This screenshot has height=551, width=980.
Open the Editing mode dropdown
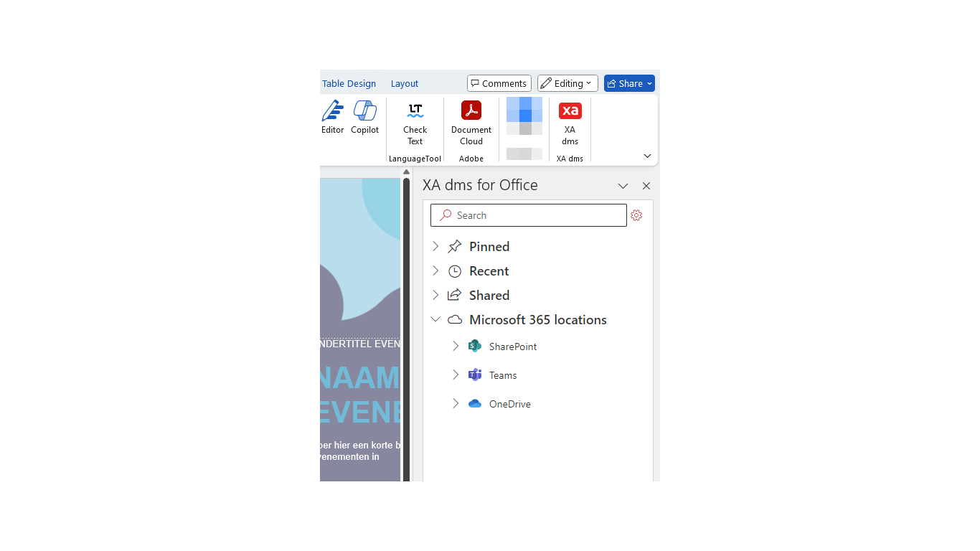pyautogui.click(x=567, y=83)
